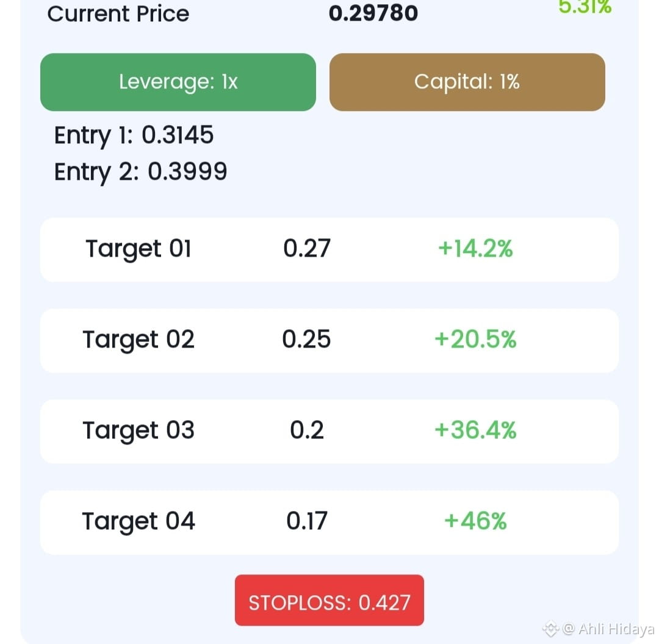Viewport: 659px width, 644px height.
Task: Click the +20.5% gain value
Action: point(475,339)
